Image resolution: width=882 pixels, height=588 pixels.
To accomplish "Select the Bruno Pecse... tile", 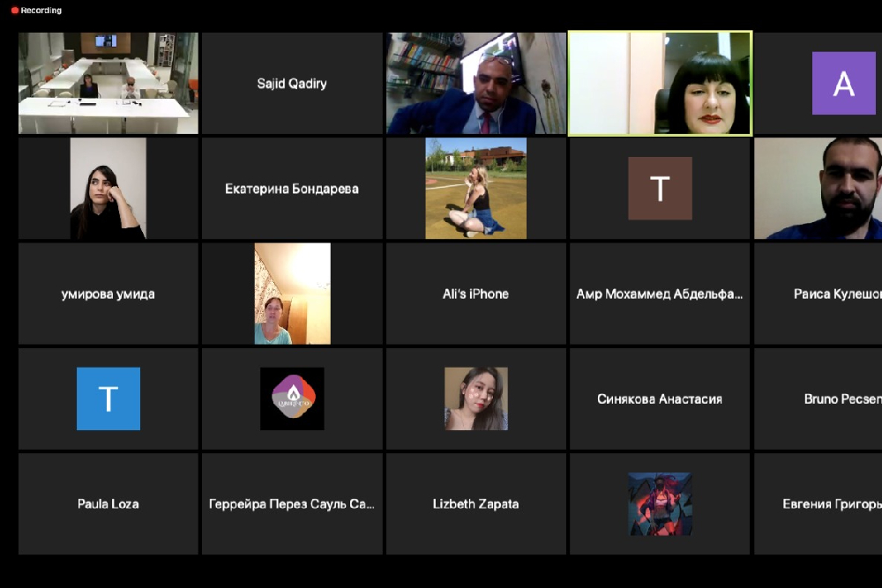I will point(818,398).
